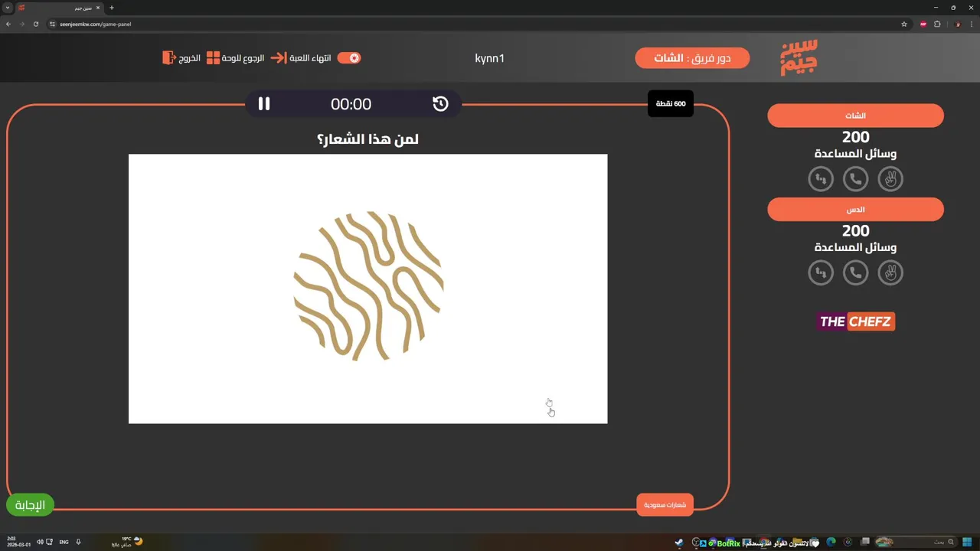Open Task View in the taskbar
This screenshot has width=980, height=551.
[x=864, y=542]
